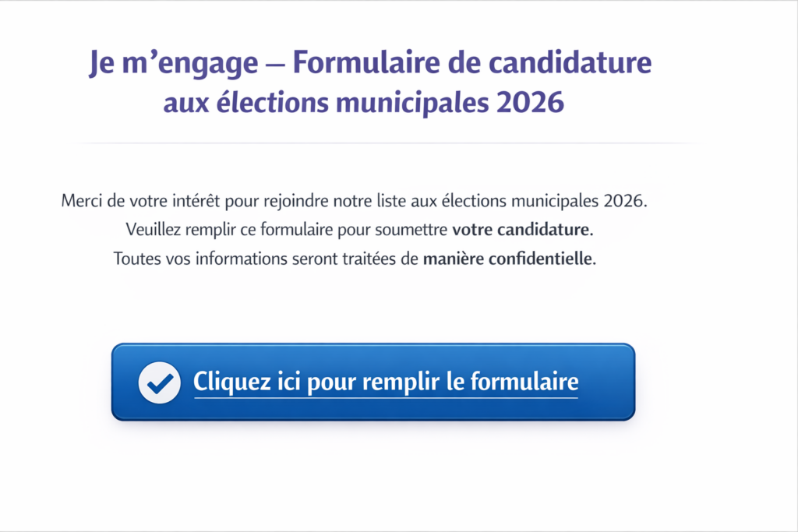
Task: Click the "aux élections municipales 2026" subtitle line
Action: point(363,103)
